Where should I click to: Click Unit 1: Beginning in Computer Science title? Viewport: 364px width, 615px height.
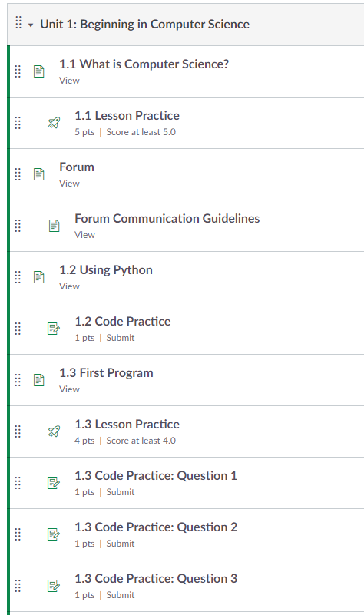144,25
